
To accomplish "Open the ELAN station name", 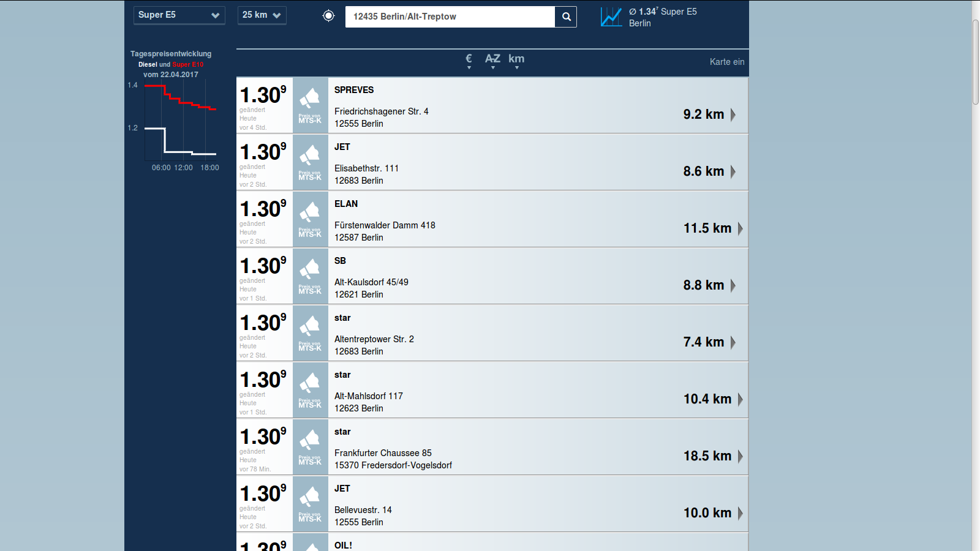I will coord(346,204).
